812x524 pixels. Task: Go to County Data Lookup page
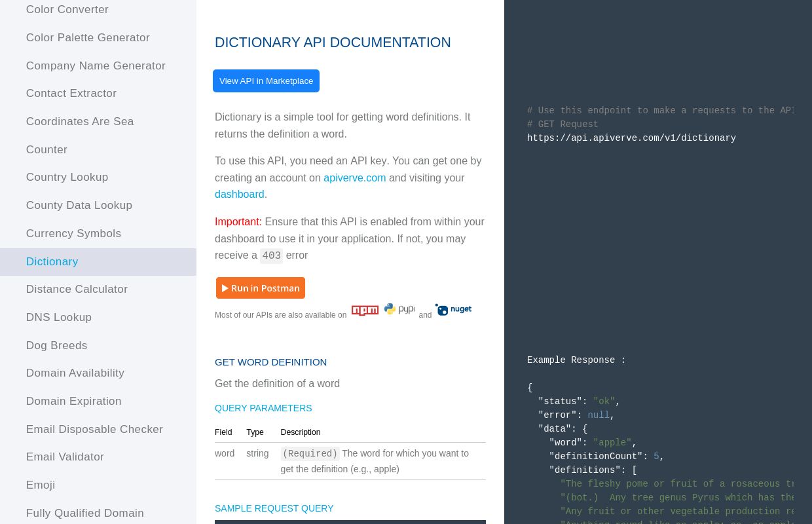coord(98,206)
